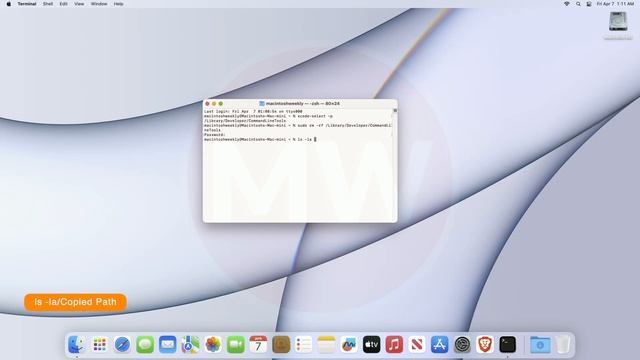Viewport: 640px width, 360px height.
Task: Launch Freeform from the Dock
Action: (x=349, y=345)
